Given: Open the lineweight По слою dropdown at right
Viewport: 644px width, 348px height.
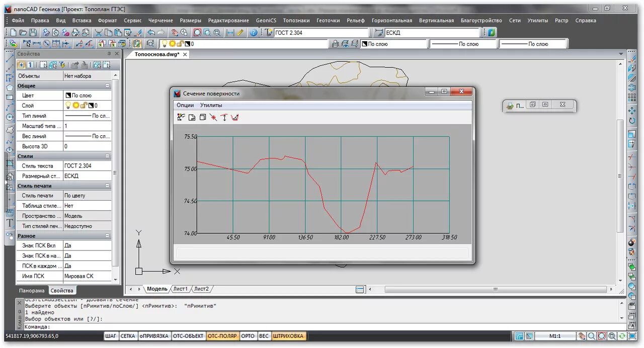Looking at the screenshot, I should tap(533, 44).
